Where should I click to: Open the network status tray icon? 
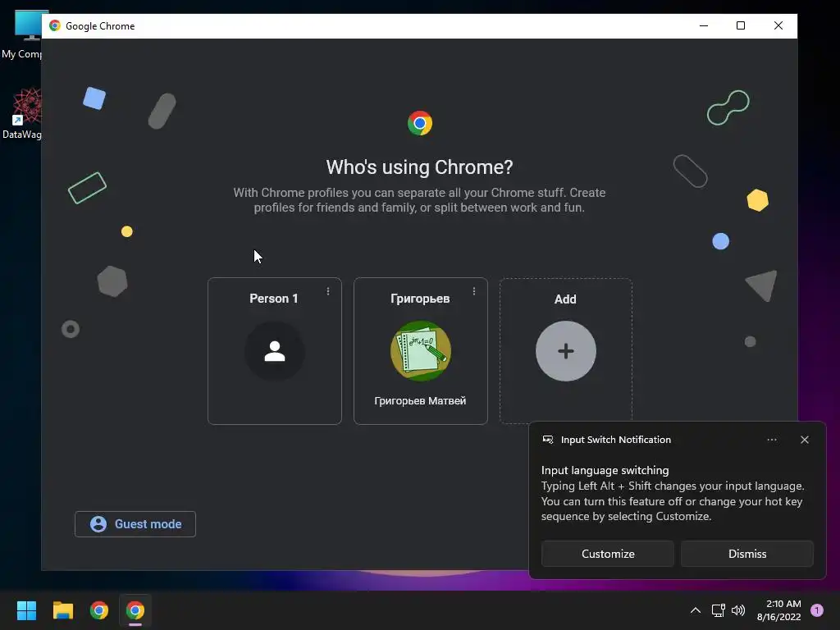click(x=718, y=610)
